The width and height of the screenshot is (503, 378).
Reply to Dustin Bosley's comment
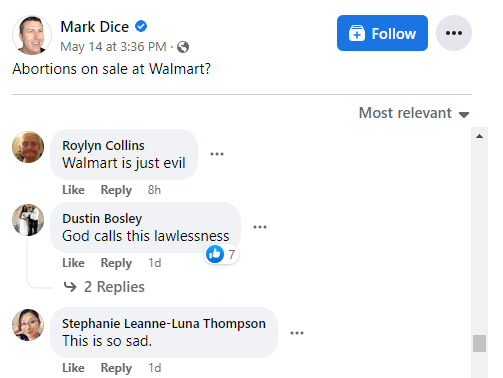tap(116, 263)
